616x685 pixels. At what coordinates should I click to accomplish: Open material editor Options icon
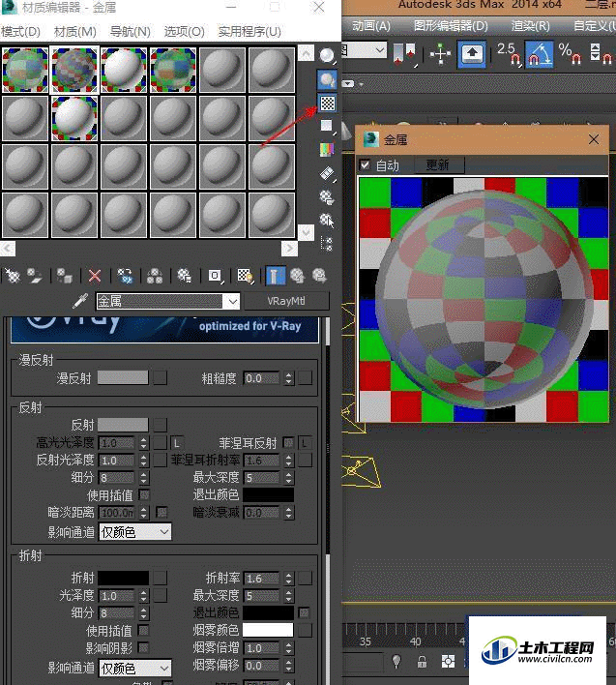327,197
